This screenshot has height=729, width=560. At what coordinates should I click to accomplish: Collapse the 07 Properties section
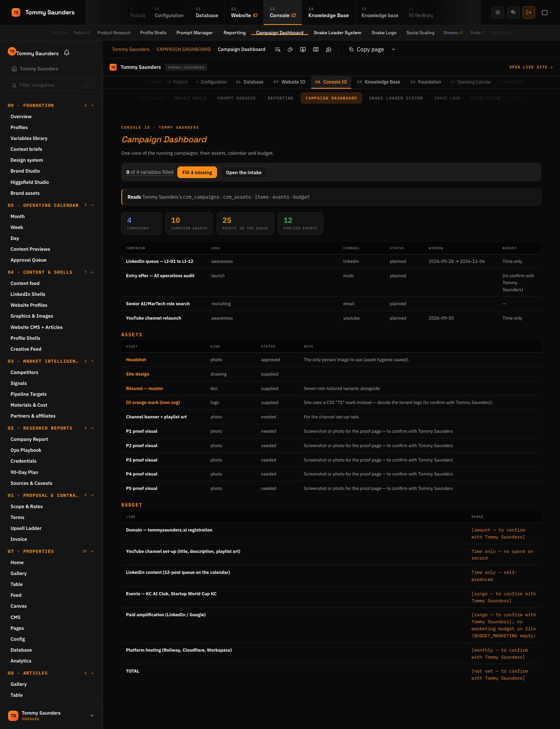click(92, 551)
